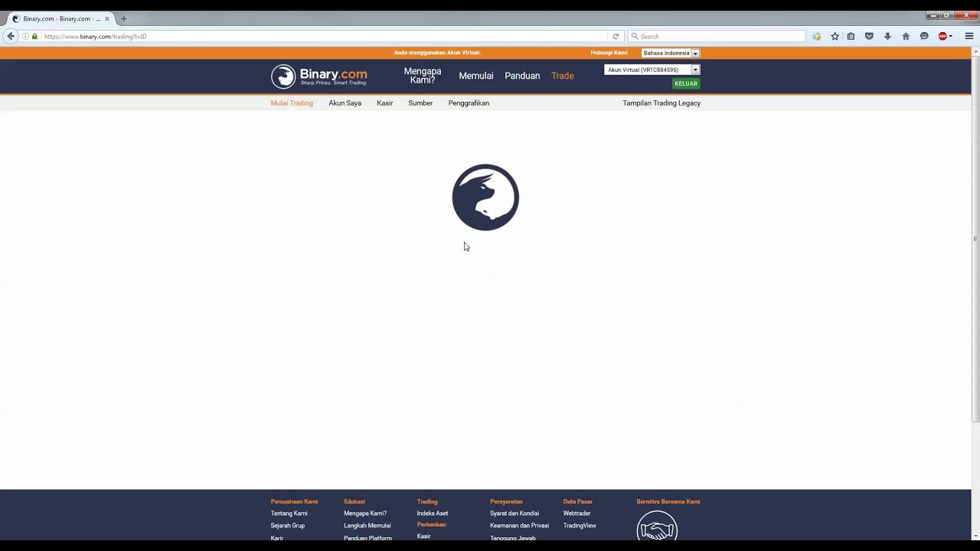The height and width of the screenshot is (551, 980).
Task: Open Indeks Aset footer link
Action: click(x=433, y=514)
